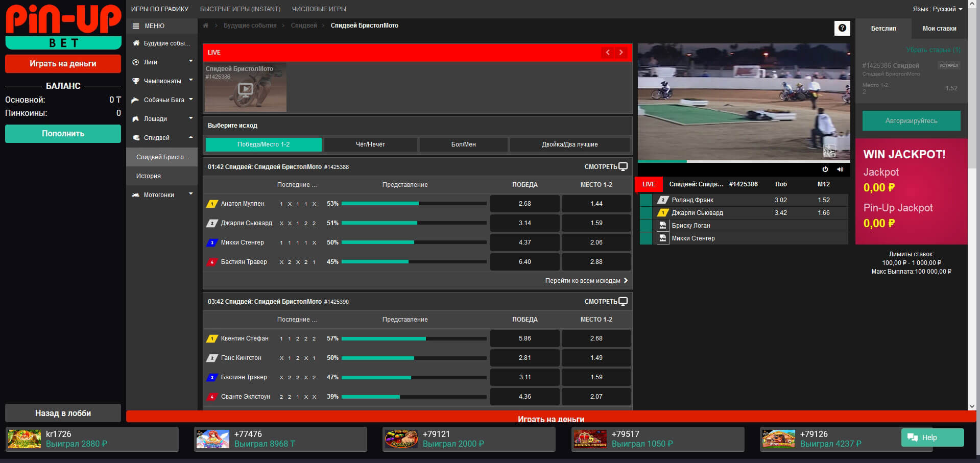Screen dimensions: 980x463
Task: Open Спидвей Бристо... submenu item
Action: [x=162, y=157]
